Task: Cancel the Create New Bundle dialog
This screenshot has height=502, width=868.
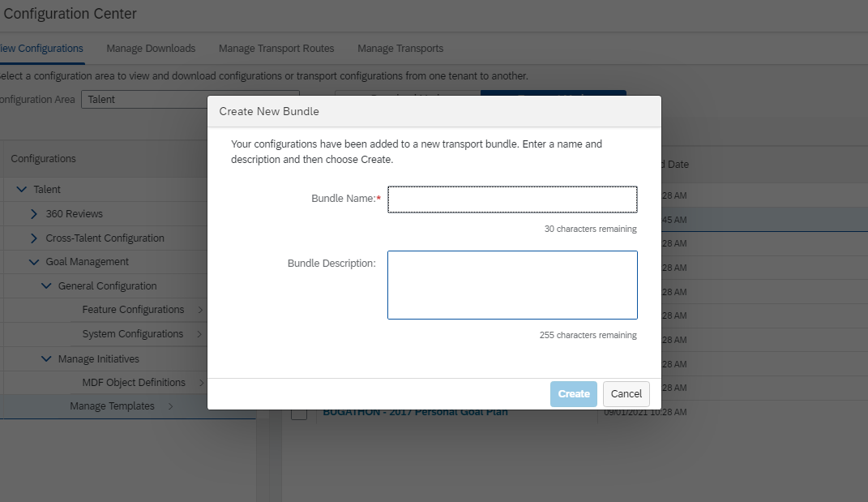Action: [x=626, y=394]
